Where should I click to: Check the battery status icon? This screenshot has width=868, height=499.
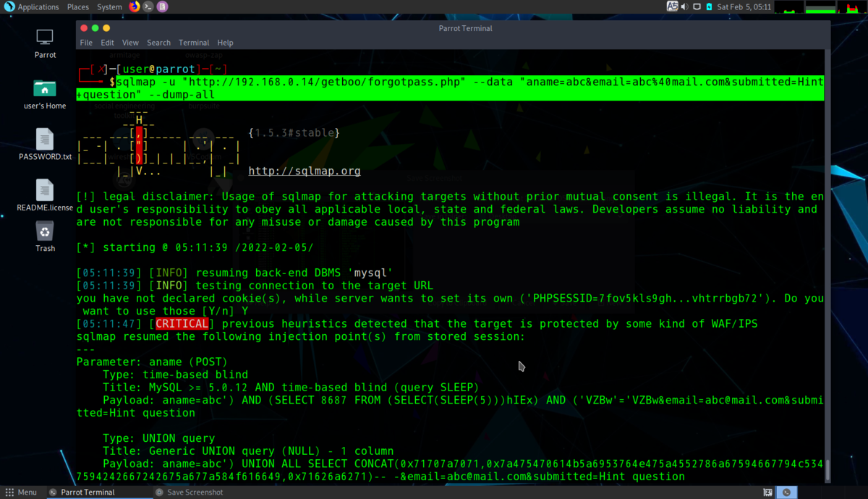coord(710,7)
